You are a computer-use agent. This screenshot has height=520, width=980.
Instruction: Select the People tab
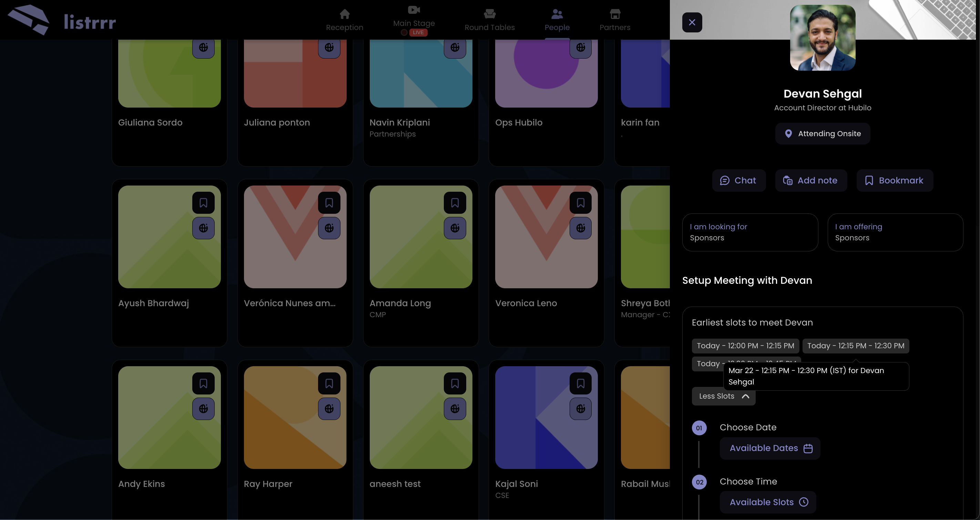pos(557,20)
